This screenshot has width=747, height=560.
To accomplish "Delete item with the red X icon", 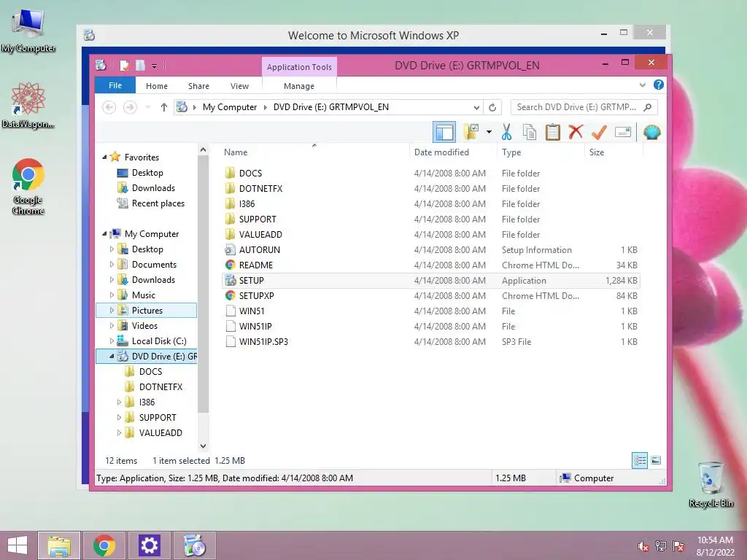I will (576, 132).
